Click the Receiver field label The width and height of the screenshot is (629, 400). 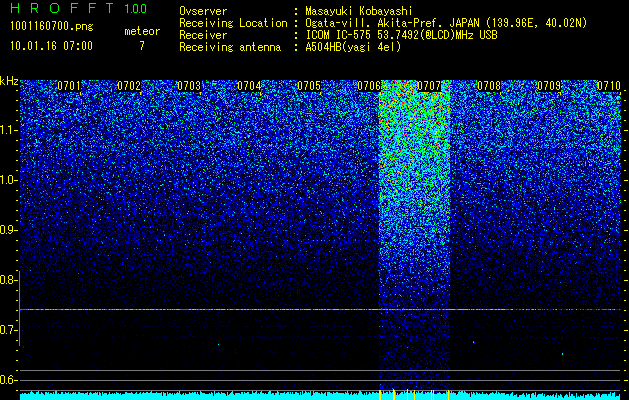click(203, 35)
